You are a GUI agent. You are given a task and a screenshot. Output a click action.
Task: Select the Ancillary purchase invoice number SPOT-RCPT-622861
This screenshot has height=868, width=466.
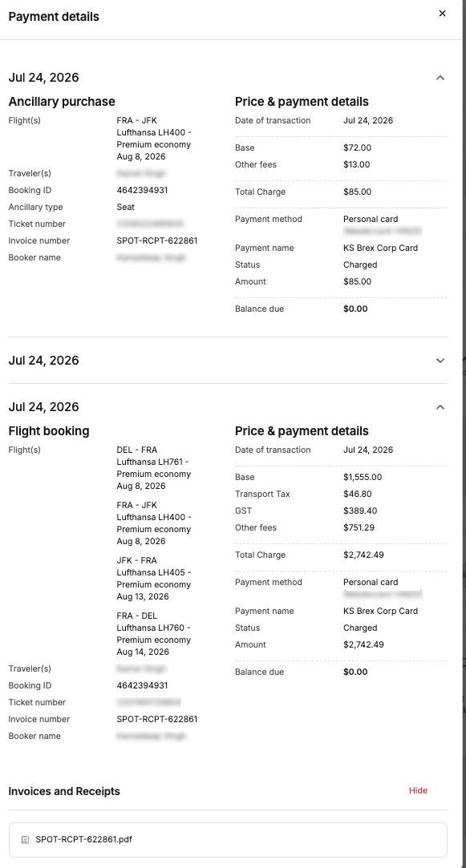point(157,240)
